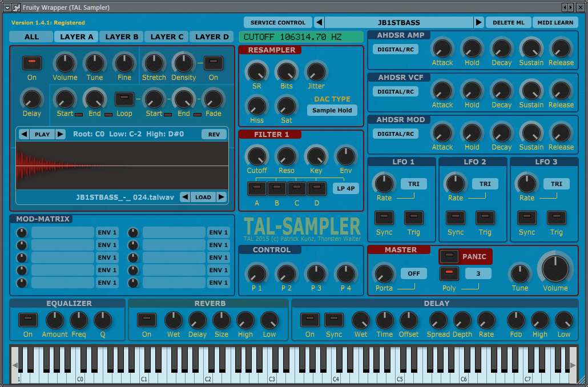Toggle Filter 1 layer D switch

pos(317,188)
